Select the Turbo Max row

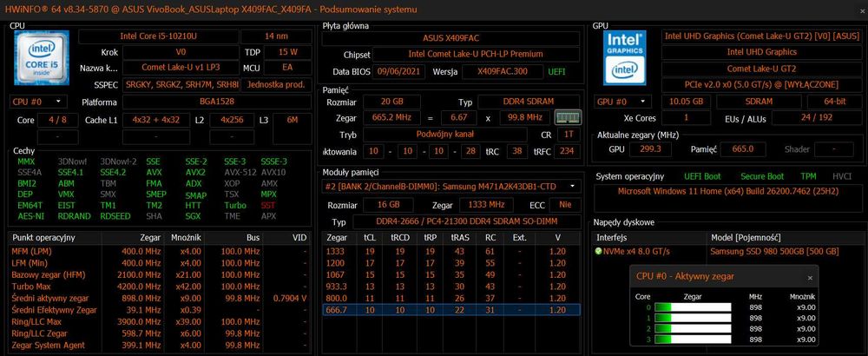click(x=161, y=287)
